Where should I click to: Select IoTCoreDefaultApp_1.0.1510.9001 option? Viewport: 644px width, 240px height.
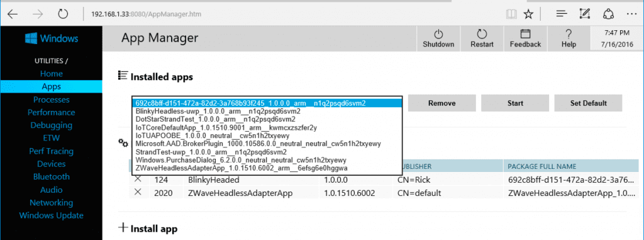267,128
